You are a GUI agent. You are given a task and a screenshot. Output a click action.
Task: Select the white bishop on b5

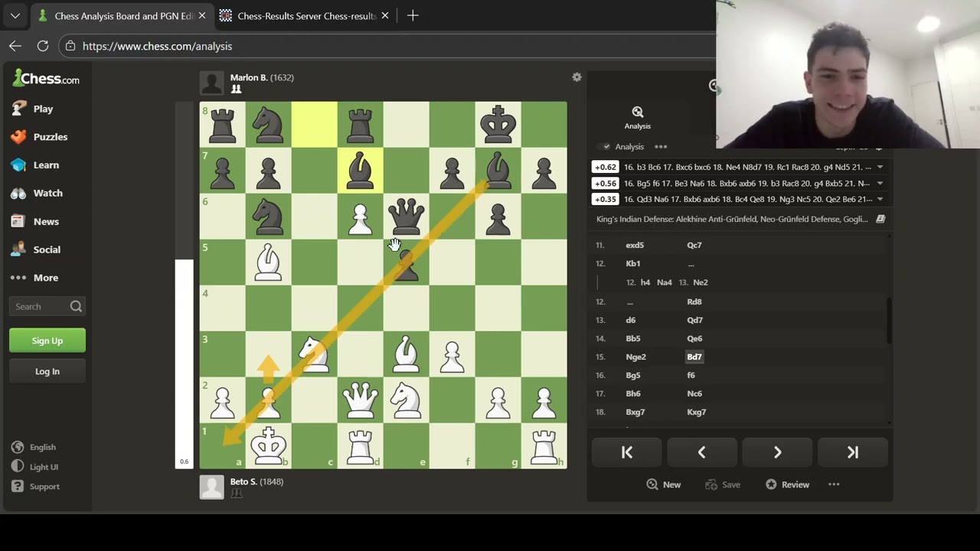(x=268, y=262)
